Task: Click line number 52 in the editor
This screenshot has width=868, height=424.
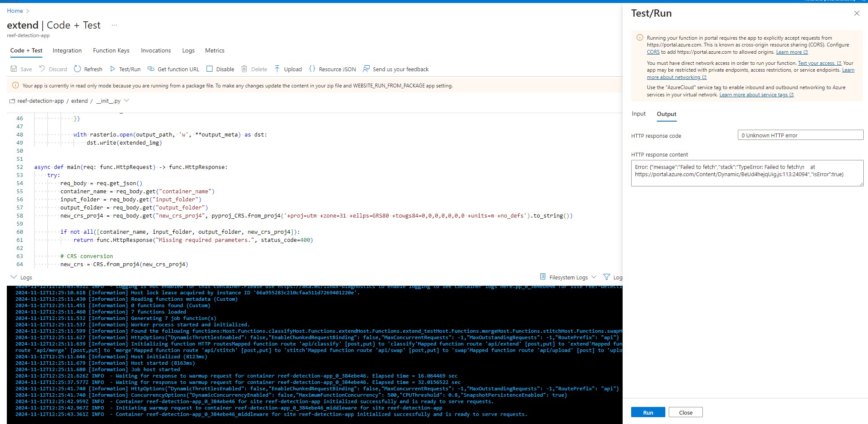Action: tap(20, 167)
